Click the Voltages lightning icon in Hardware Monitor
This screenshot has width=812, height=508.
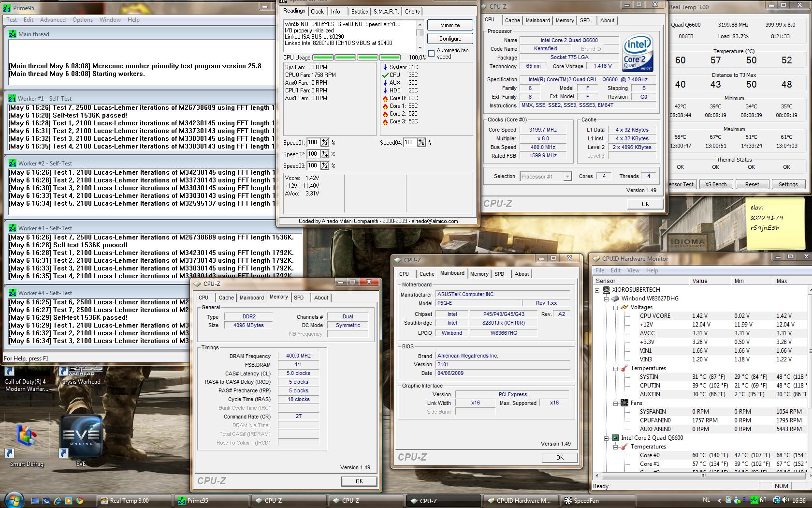[x=624, y=307]
